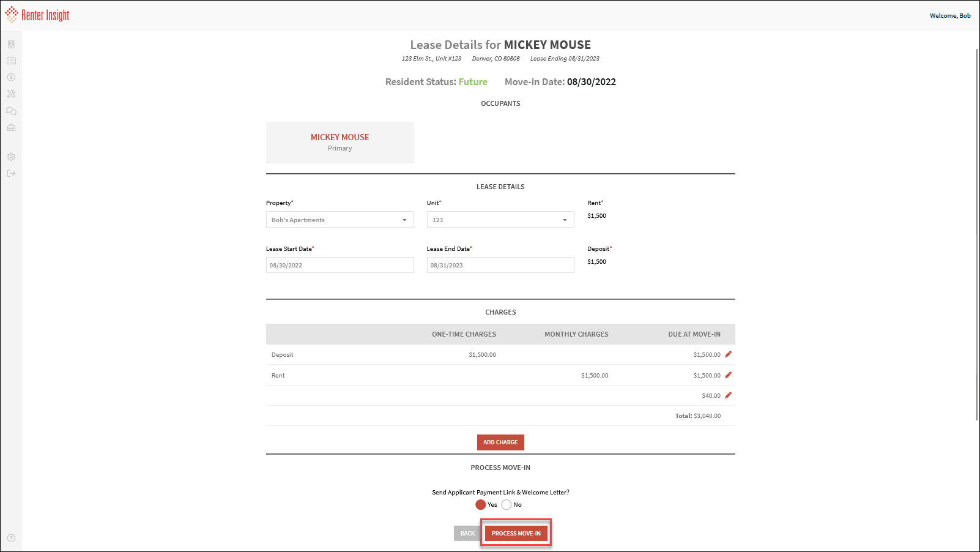Image resolution: width=980 pixels, height=552 pixels.
Task: Click the DUE AT MOVE-IN column header
Action: click(x=694, y=334)
